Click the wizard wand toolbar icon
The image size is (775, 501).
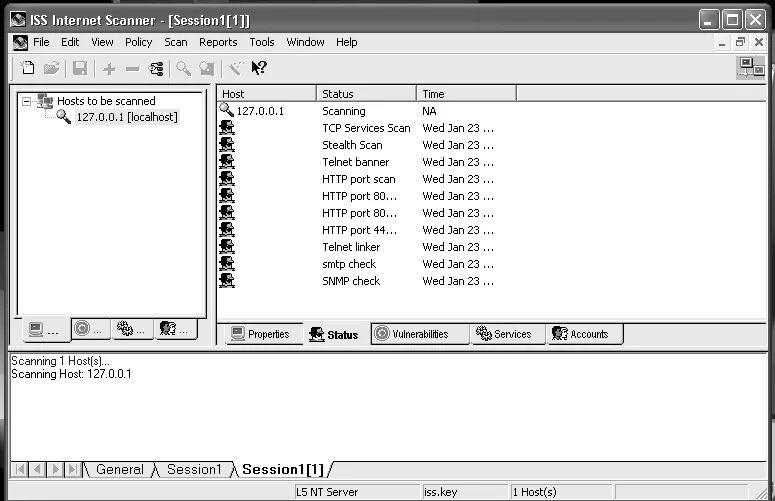click(236, 68)
